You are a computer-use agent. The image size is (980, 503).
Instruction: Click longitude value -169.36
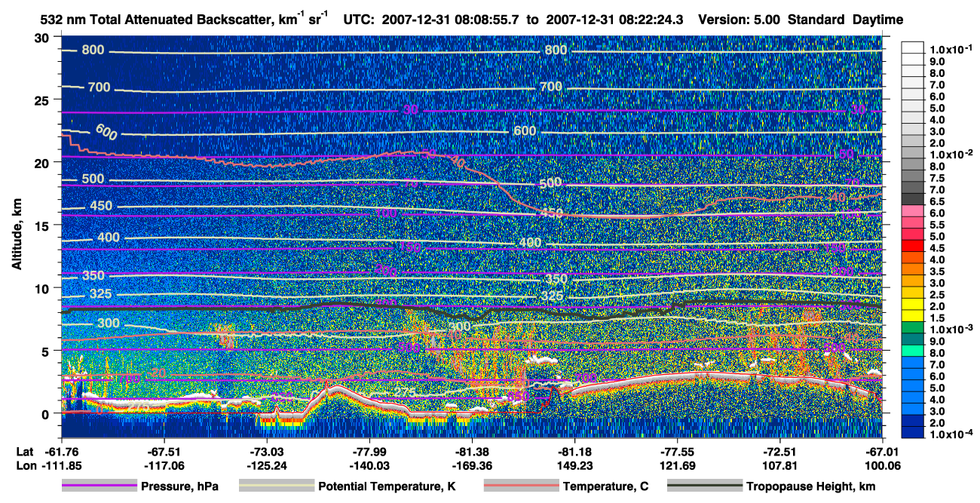471,465
